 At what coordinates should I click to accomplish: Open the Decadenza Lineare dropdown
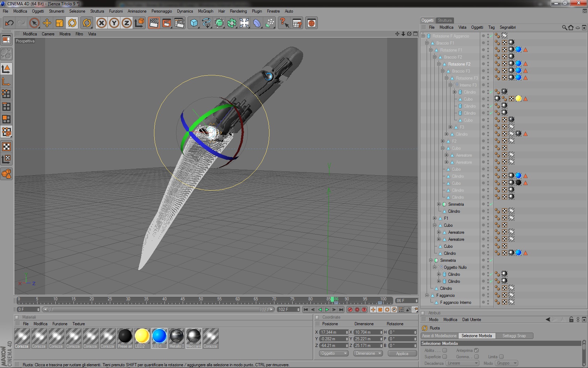(x=463, y=363)
